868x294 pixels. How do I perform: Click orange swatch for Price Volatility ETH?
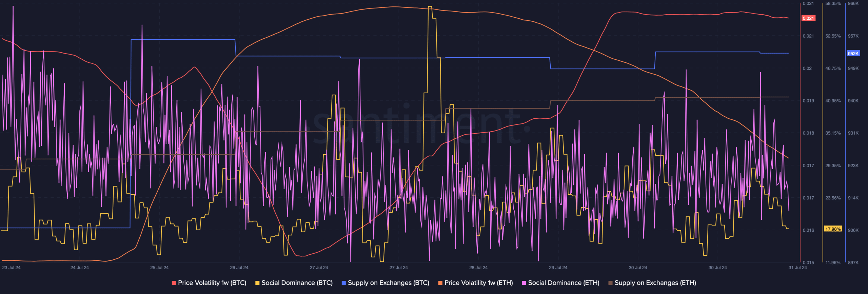pos(440,283)
